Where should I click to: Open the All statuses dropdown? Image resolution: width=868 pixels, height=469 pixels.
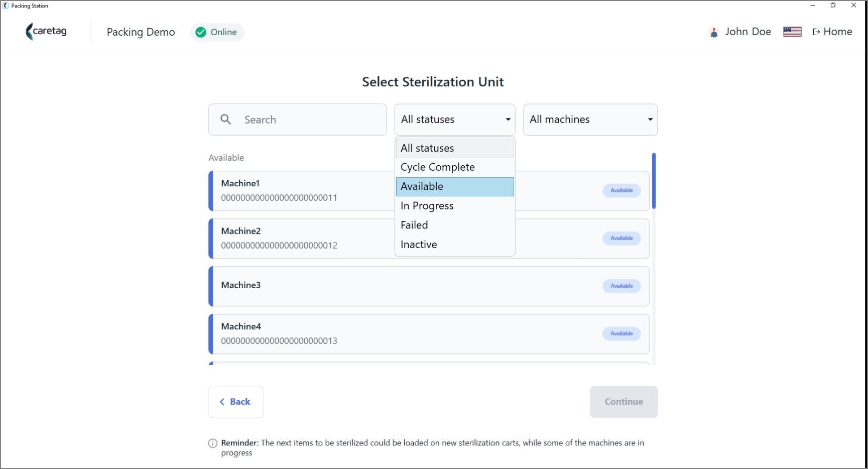455,120
